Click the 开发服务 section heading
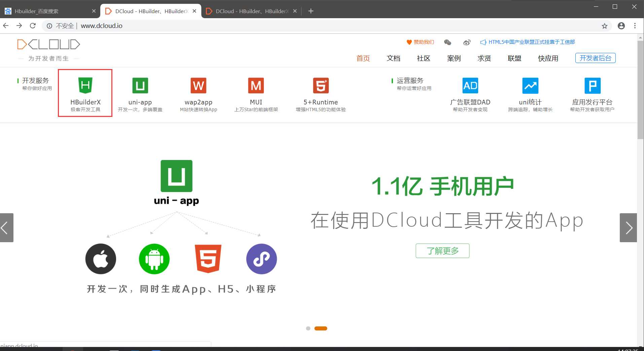This screenshot has height=351, width=644. coord(36,81)
